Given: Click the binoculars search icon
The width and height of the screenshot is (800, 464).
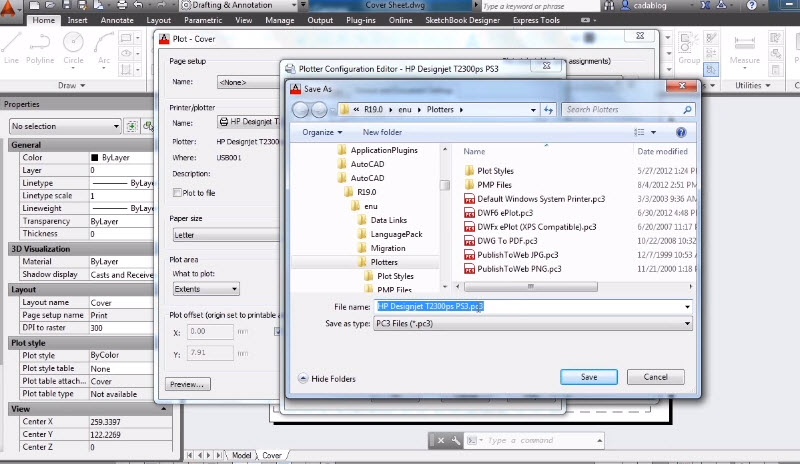Looking at the screenshot, I should (609, 6).
